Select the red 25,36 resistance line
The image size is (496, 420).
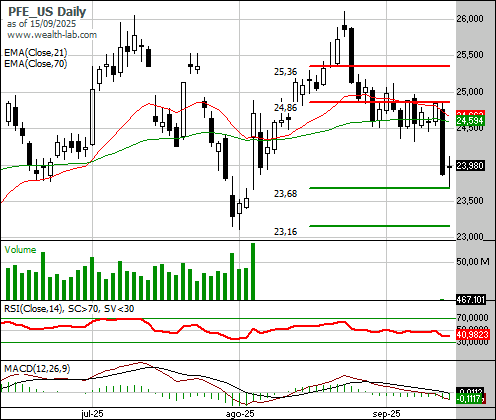coord(380,66)
